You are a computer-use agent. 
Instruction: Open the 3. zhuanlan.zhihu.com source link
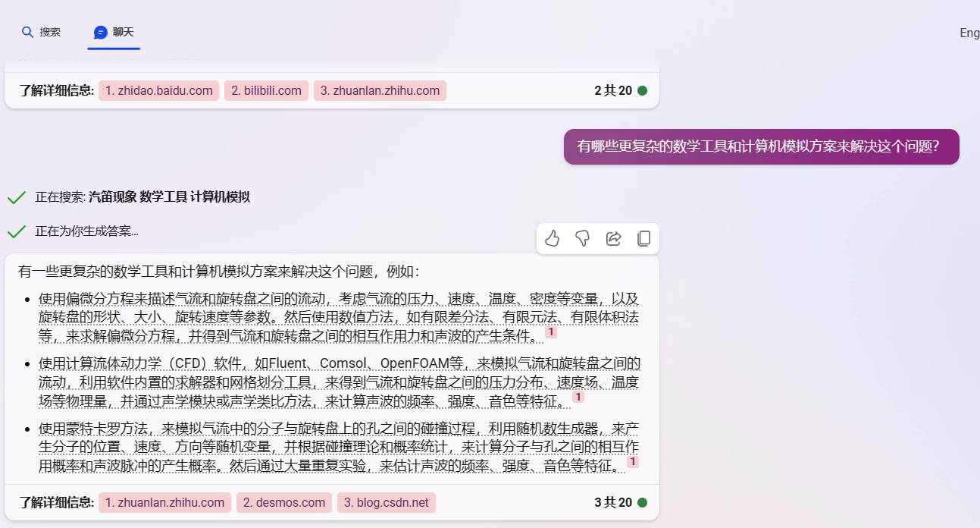380,90
